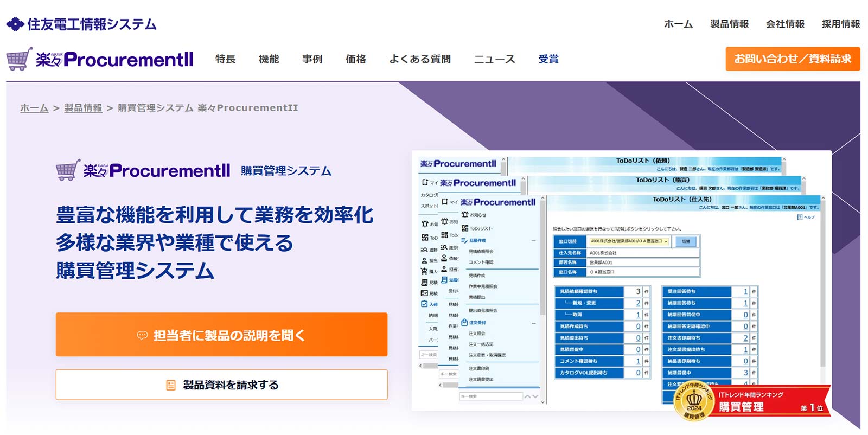Click the お問い合わせ／資料請求 button

tap(793, 59)
